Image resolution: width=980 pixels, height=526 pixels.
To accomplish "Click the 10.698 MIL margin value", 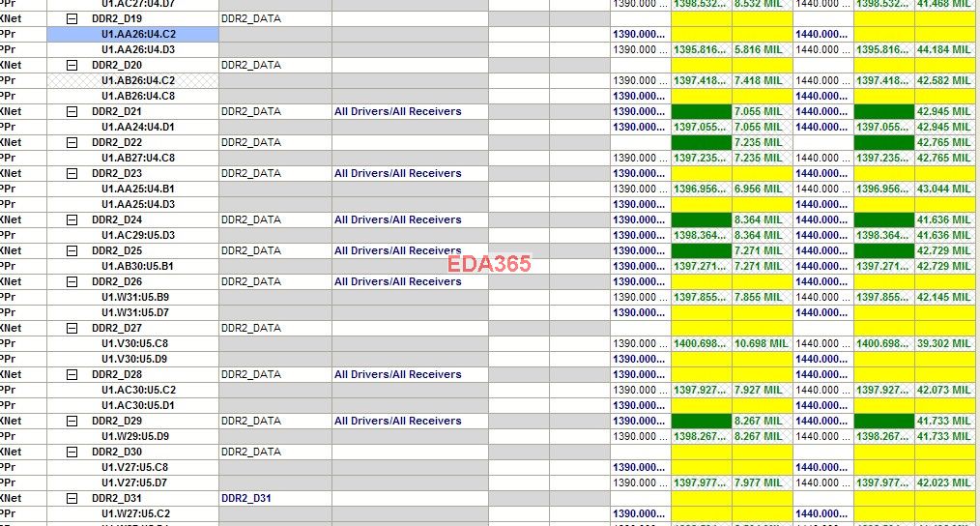I will pos(762,343).
